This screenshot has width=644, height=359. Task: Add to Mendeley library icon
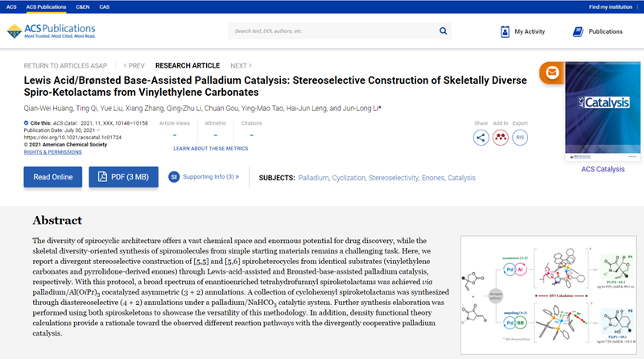coord(501,137)
